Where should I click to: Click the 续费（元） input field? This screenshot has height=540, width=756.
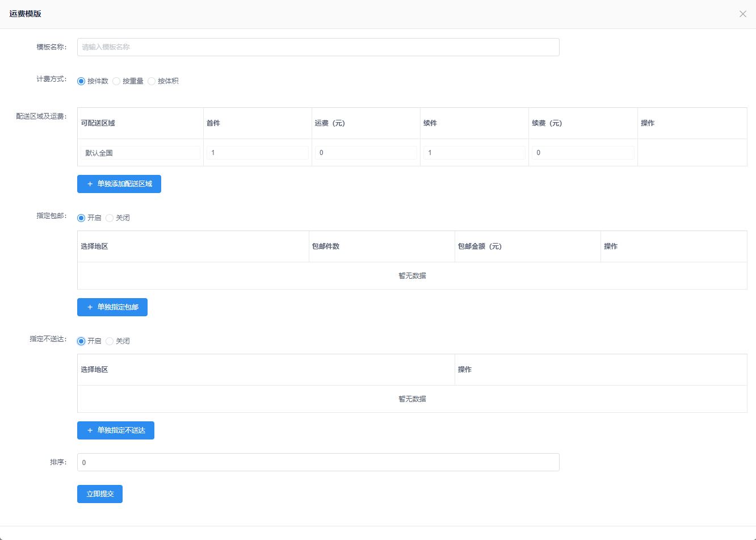click(x=582, y=153)
